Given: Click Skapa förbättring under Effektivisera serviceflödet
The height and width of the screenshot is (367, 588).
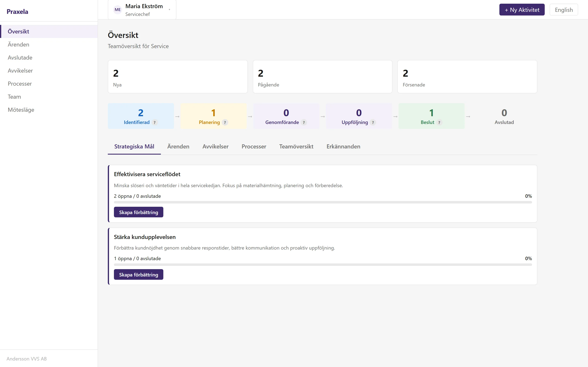Looking at the screenshot, I should pyautogui.click(x=138, y=212).
